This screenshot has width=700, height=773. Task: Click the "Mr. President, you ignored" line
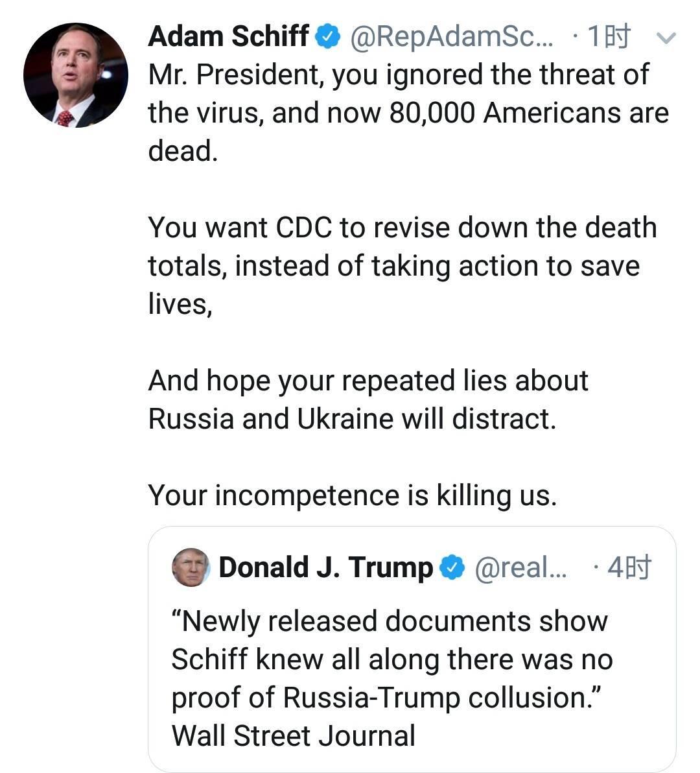pos(398,75)
